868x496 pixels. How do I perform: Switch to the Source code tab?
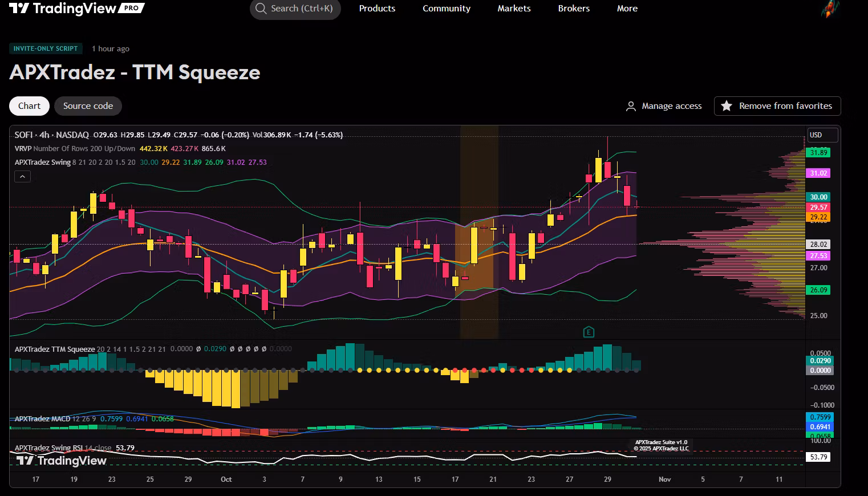(88, 106)
